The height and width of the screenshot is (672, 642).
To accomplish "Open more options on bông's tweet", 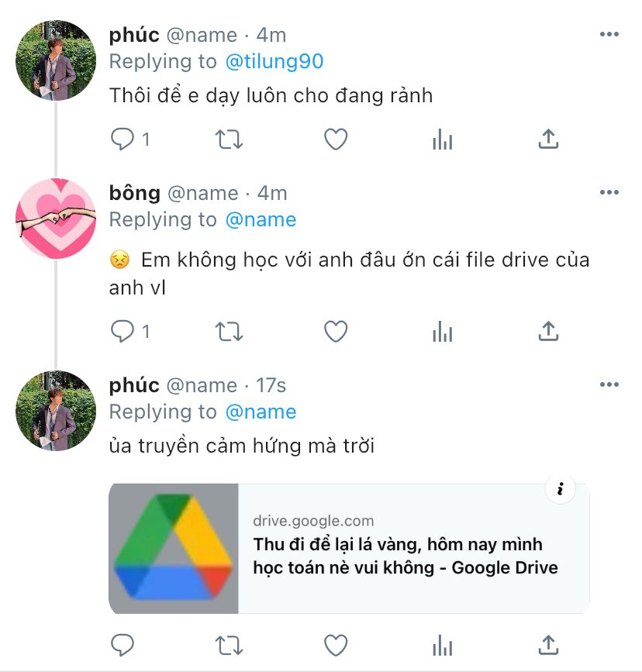I will [609, 192].
